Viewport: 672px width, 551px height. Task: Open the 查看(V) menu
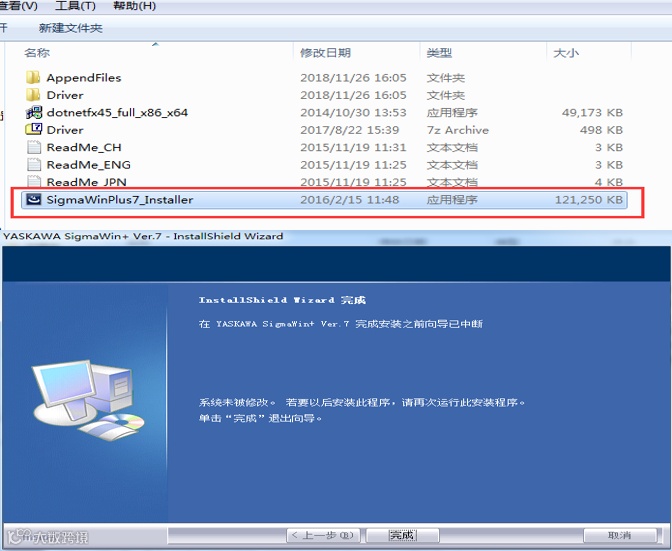click(19, 6)
